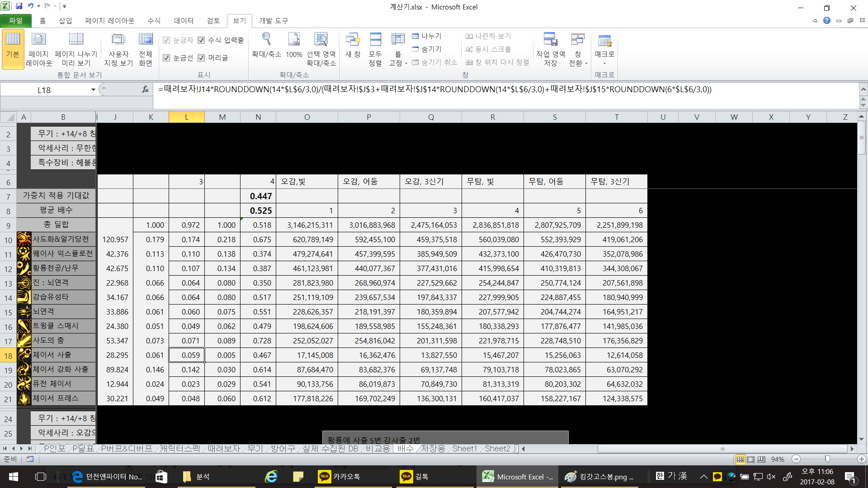Click the Hide (숨기기) window button
The width and height of the screenshot is (868, 488).
(x=427, y=49)
